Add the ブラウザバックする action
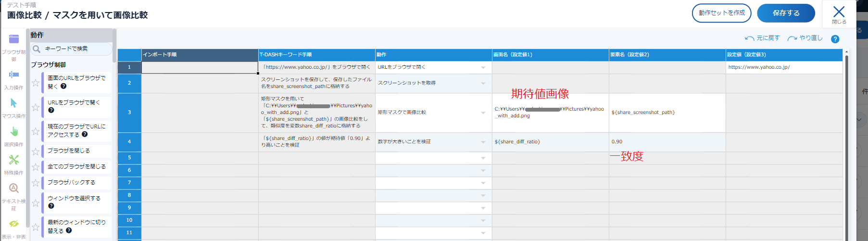This screenshot has height=241, width=868. click(x=76, y=182)
